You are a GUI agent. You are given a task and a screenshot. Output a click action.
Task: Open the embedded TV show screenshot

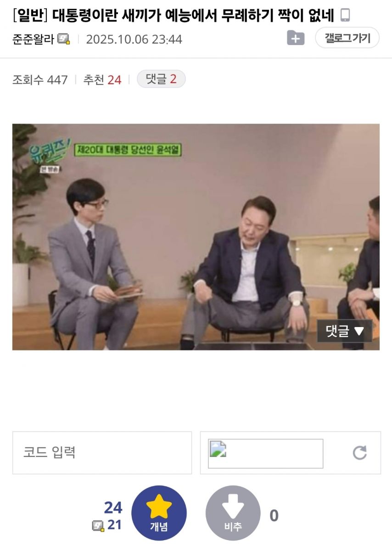[196, 237]
